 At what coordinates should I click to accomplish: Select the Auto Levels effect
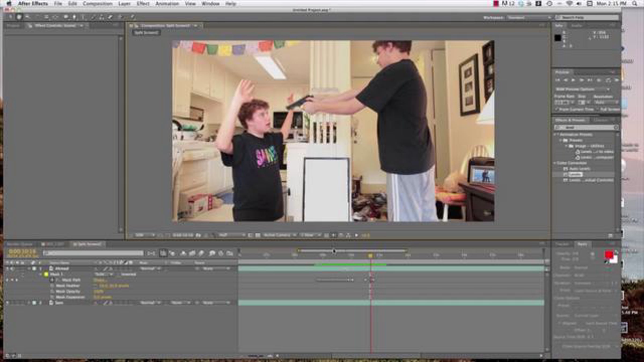[x=580, y=169]
